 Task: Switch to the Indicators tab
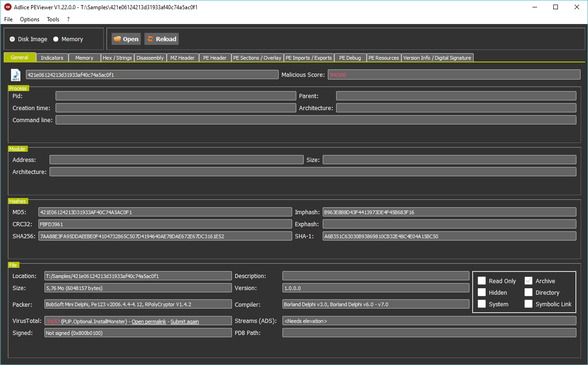click(52, 58)
